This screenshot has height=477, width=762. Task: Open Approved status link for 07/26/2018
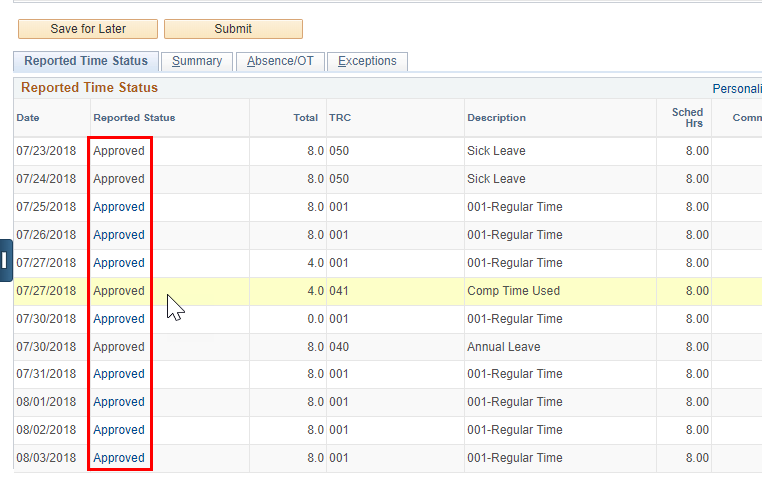click(119, 235)
